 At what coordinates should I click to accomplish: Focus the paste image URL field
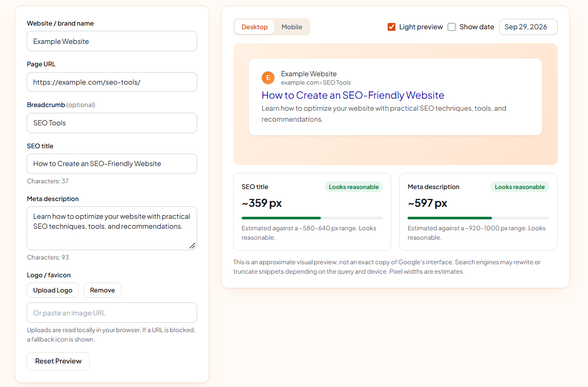pyautogui.click(x=112, y=313)
